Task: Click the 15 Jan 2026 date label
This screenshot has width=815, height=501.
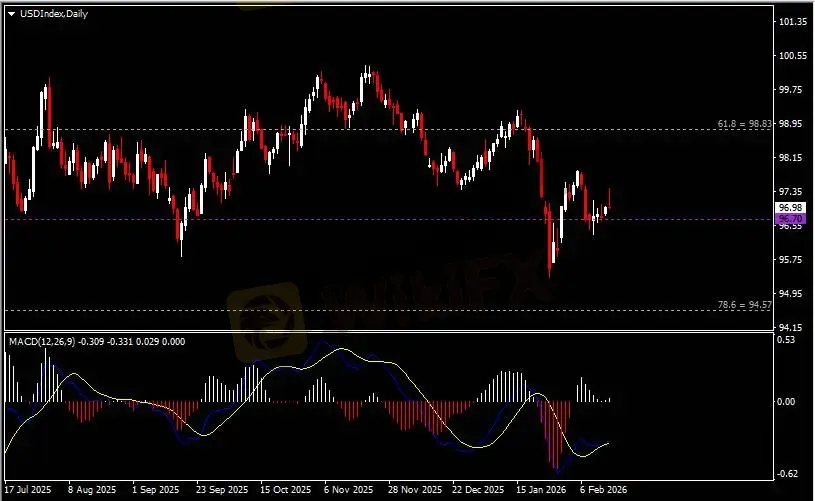Action: coord(539,491)
